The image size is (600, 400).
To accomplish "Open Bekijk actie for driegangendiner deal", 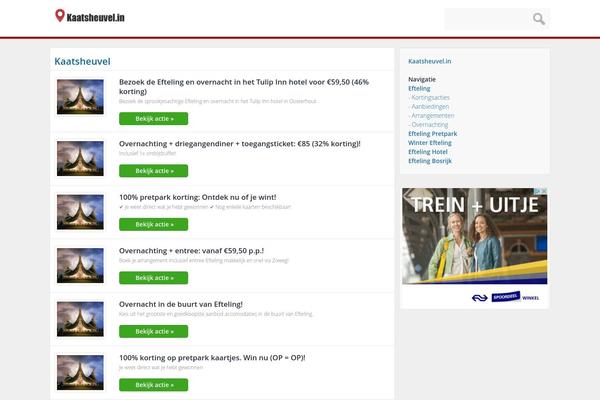I will (153, 171).
